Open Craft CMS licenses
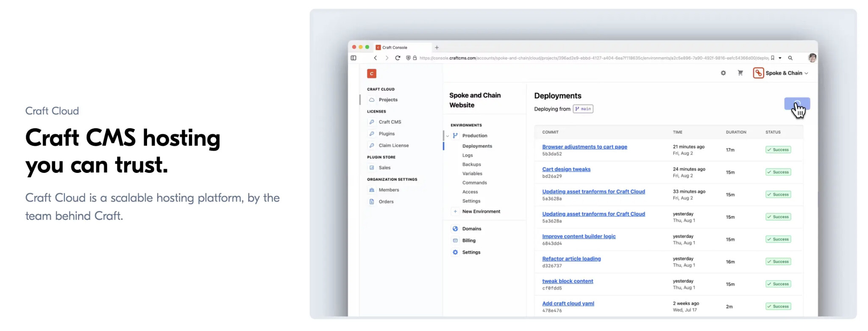 (389, 122)
